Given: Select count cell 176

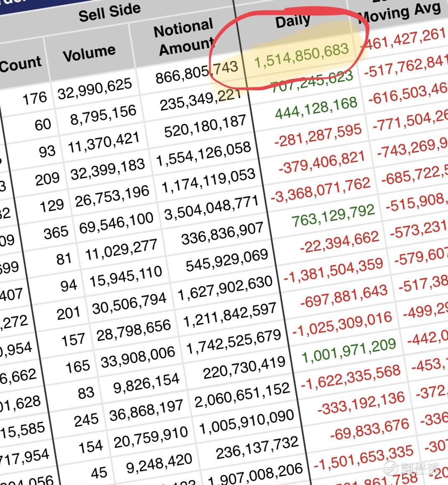Looking at the screenshot, I should pyautogui.click(x=35, y=99).
